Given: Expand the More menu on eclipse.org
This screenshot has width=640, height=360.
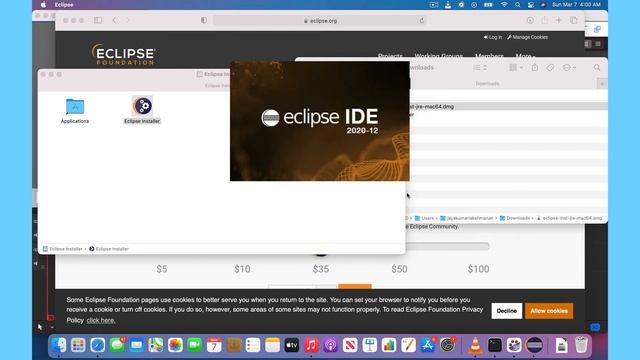Looking at the screenshot, I should 525,56.
